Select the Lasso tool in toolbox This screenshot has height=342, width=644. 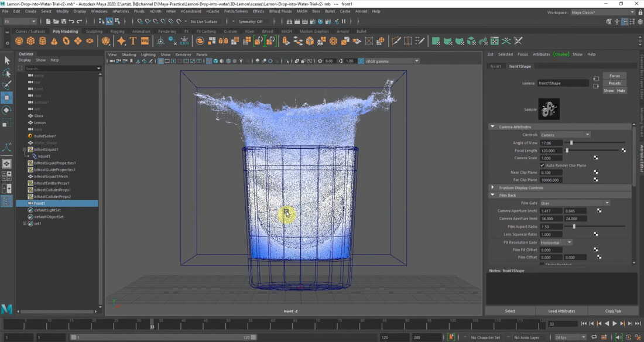point(6,73)
